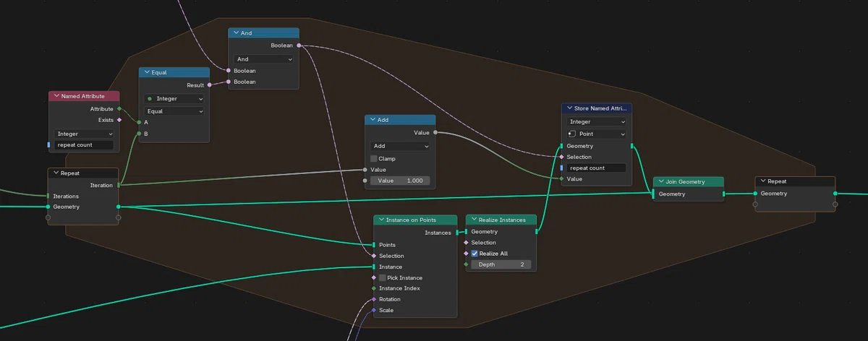Viewport: 868px width, 341px height.
Task: Collapse the Named Attribute node via its chevron
Action: 56,96
